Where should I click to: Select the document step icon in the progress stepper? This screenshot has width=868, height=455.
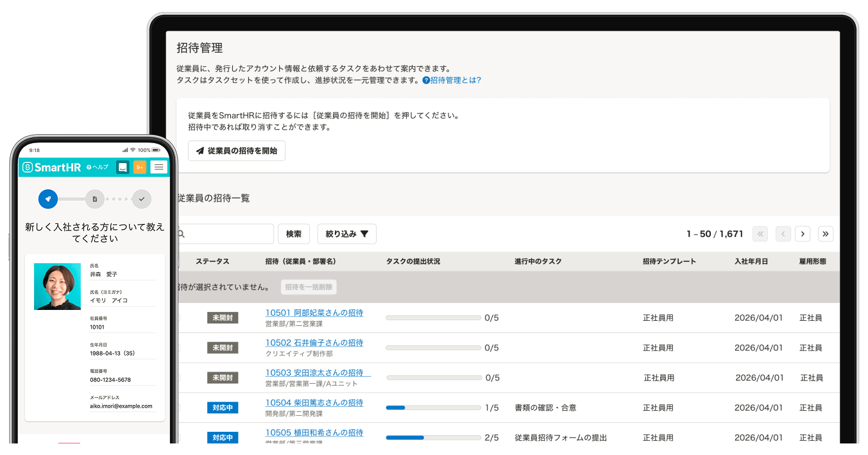point(94,199)
